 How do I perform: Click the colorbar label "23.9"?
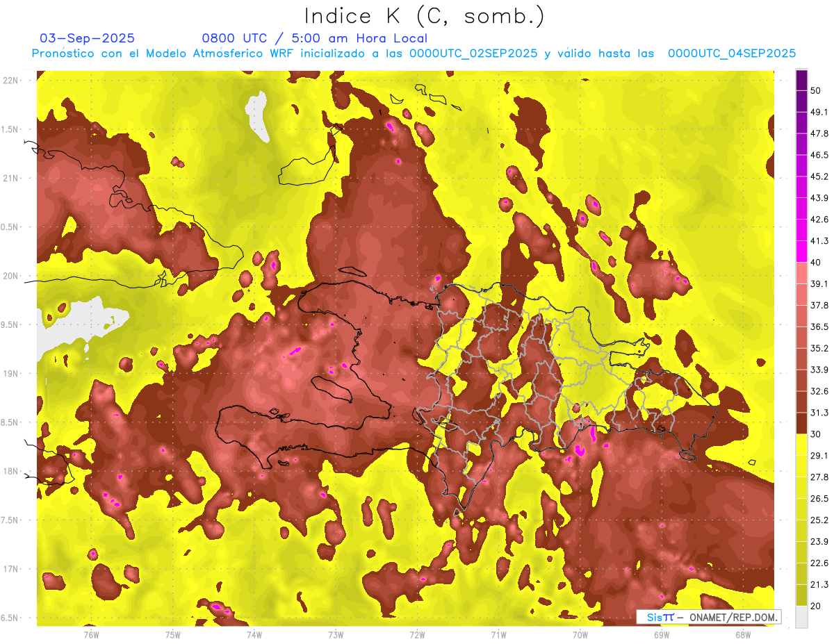[819, 541]
